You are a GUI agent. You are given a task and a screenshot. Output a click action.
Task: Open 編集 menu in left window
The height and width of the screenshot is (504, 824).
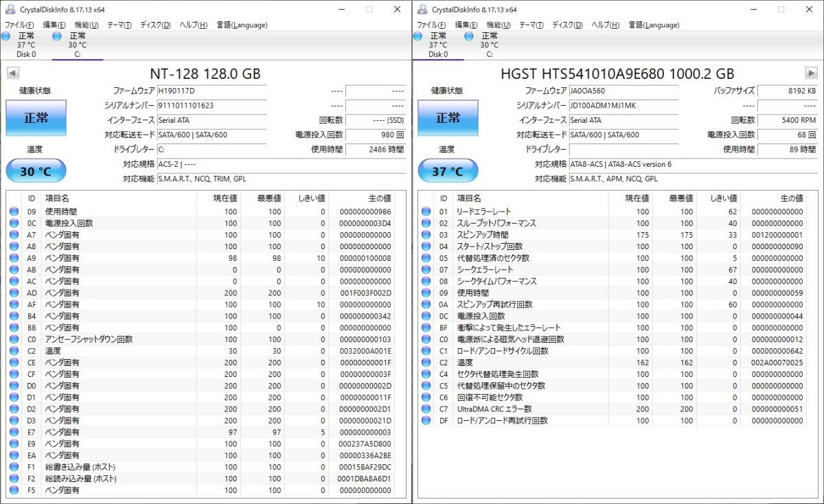pos(54,25)
